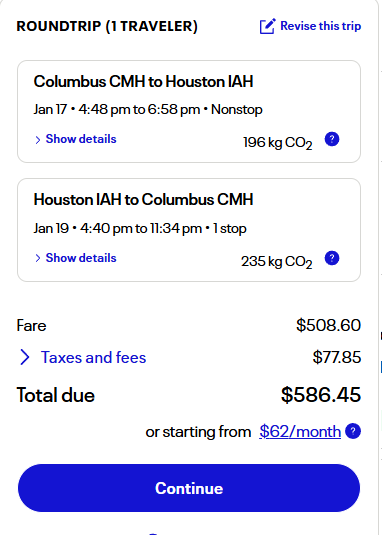Open the Revise this trip link
This screenshot has width=382, height=535.
pyautogui.click(x=320, y=26)
